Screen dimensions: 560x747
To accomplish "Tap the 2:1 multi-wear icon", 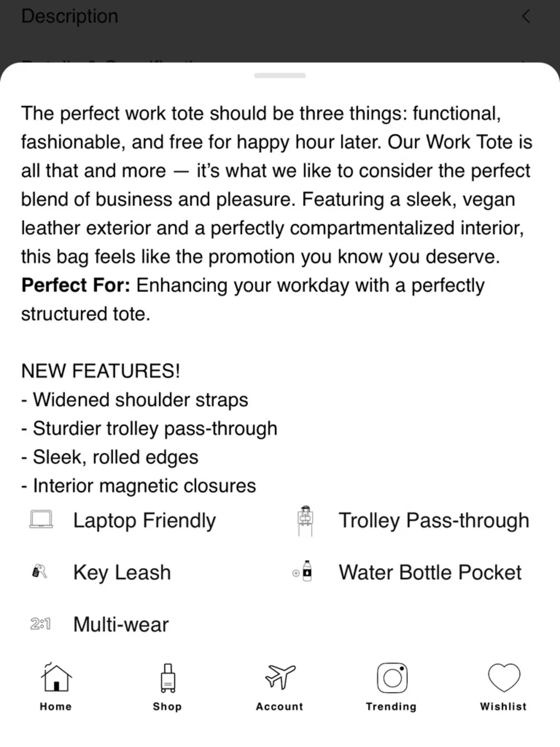I will (40, 624).
